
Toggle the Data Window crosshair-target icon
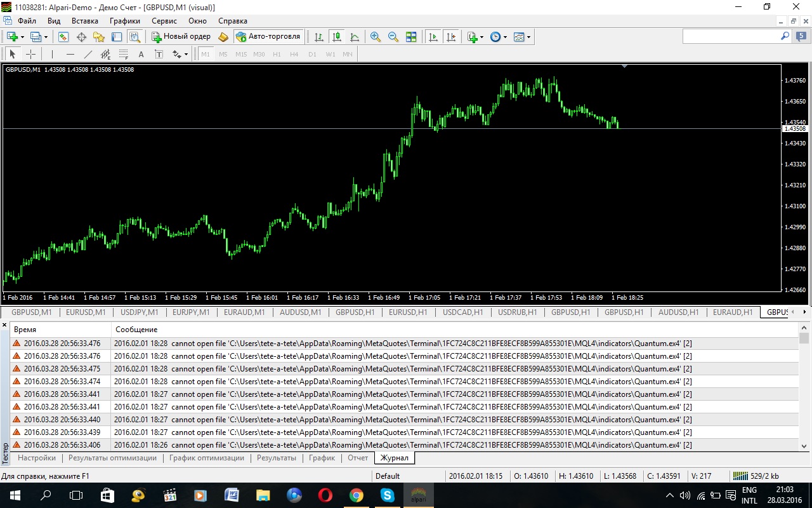pyautogui.click(x=81, y=37)
